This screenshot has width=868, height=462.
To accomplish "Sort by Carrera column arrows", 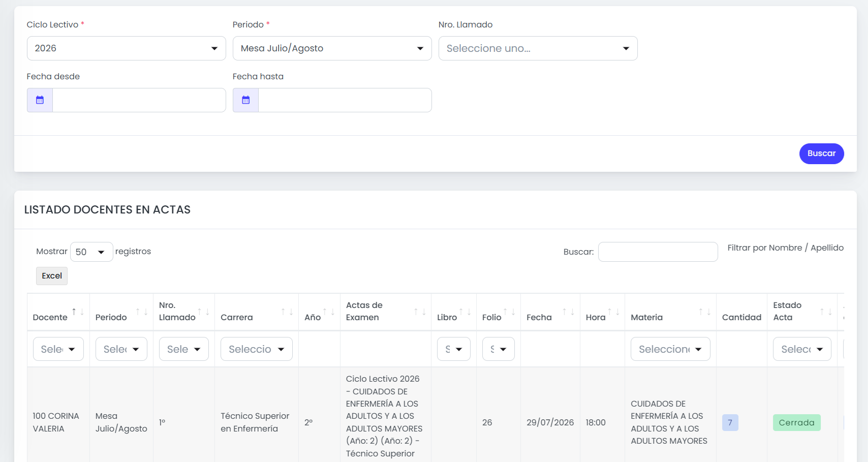I will (287, 312).
